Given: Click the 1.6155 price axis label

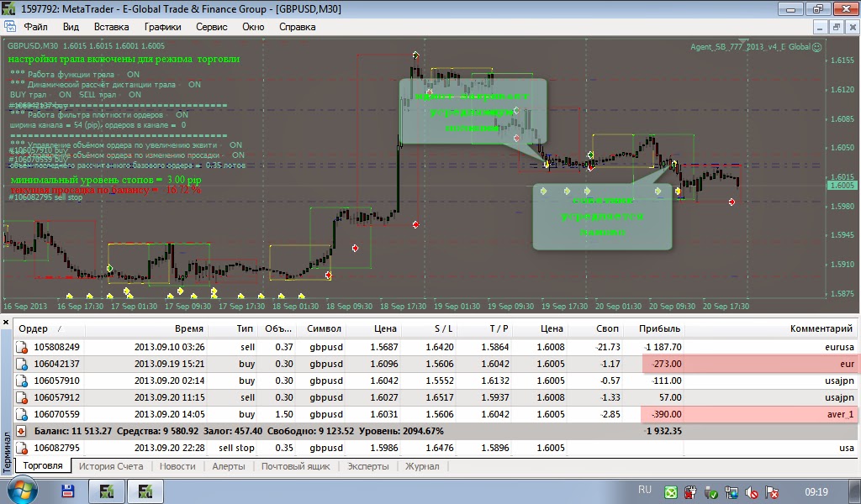Looking at the screenshot, I should coord(843,60).
